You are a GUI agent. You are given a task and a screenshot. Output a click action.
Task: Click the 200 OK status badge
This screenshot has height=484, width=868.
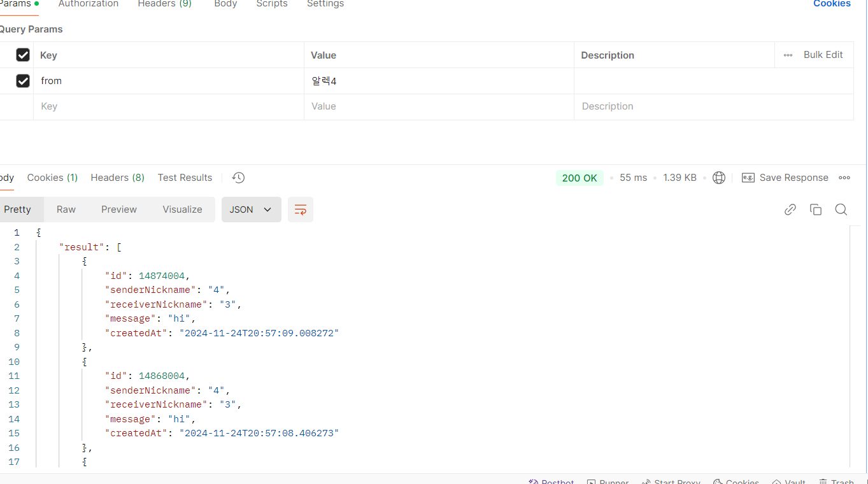pyautogui.click(x=580, y=178)
